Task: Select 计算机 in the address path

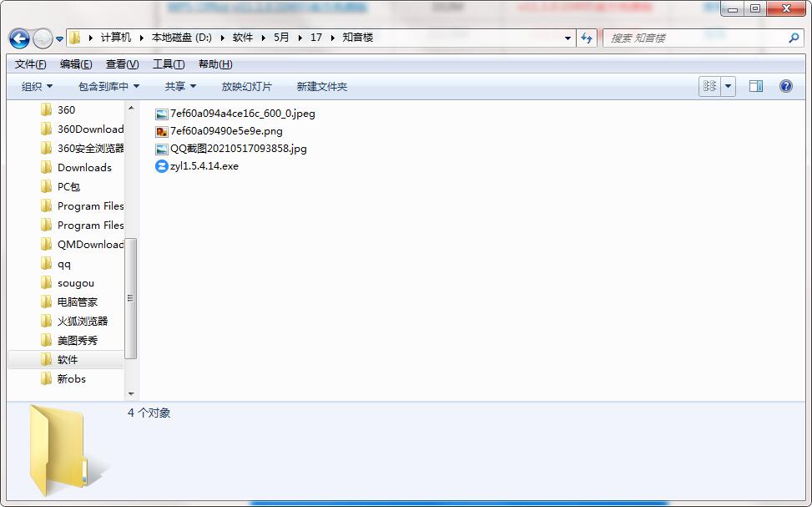Action: tap(115, 38)
